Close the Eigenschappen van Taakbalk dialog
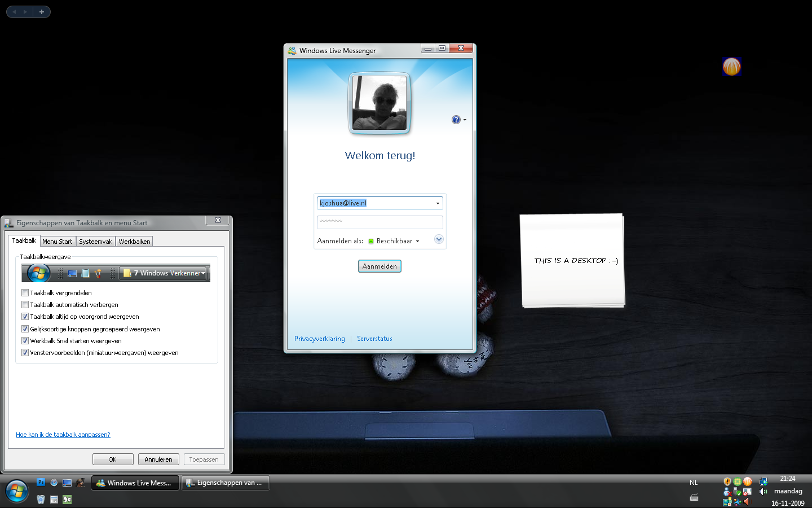The height and width of the screenshot is (508, 812). click(x=218, y=221)
